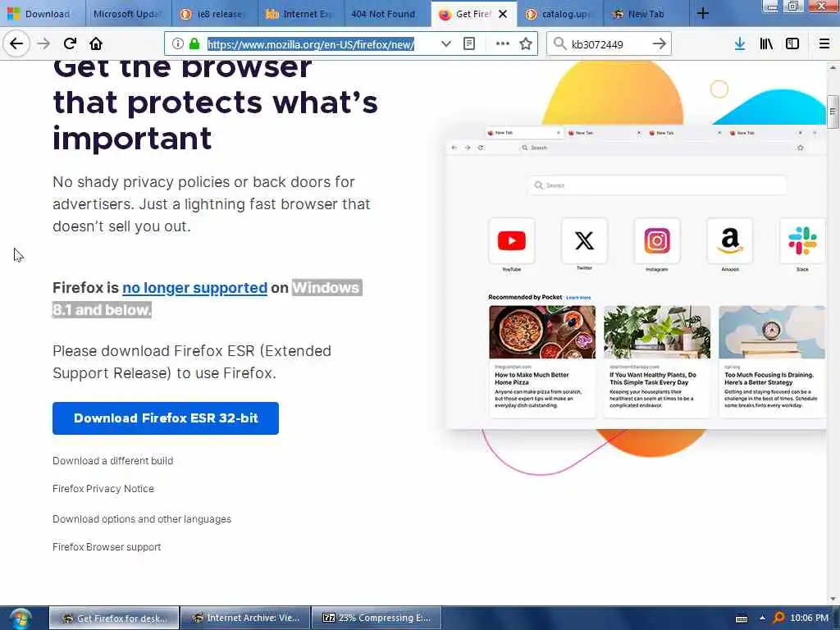Switch to the Microsoft Update tab

(129, 14)
